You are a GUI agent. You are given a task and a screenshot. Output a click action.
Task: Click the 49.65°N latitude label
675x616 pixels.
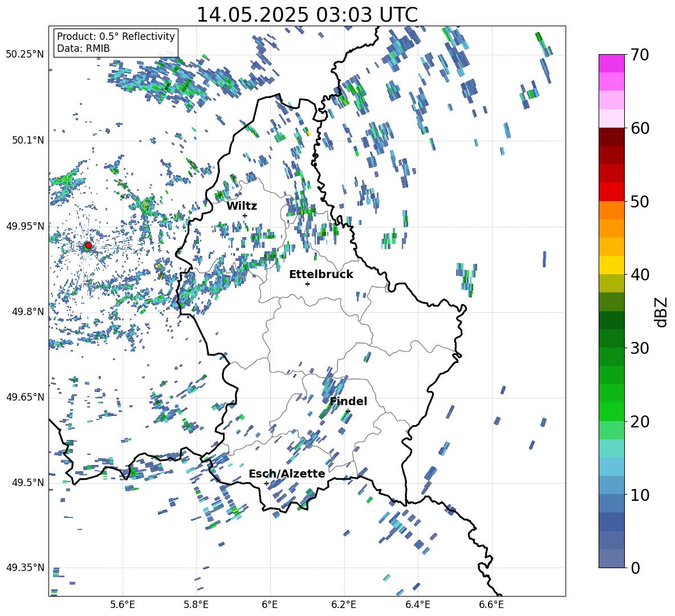(x=25, y=397)
